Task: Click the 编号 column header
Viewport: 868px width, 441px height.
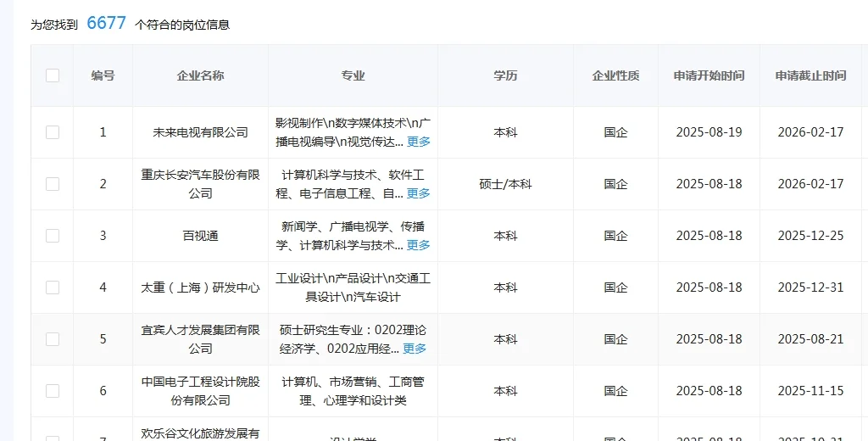Action: tap(103, 75)
